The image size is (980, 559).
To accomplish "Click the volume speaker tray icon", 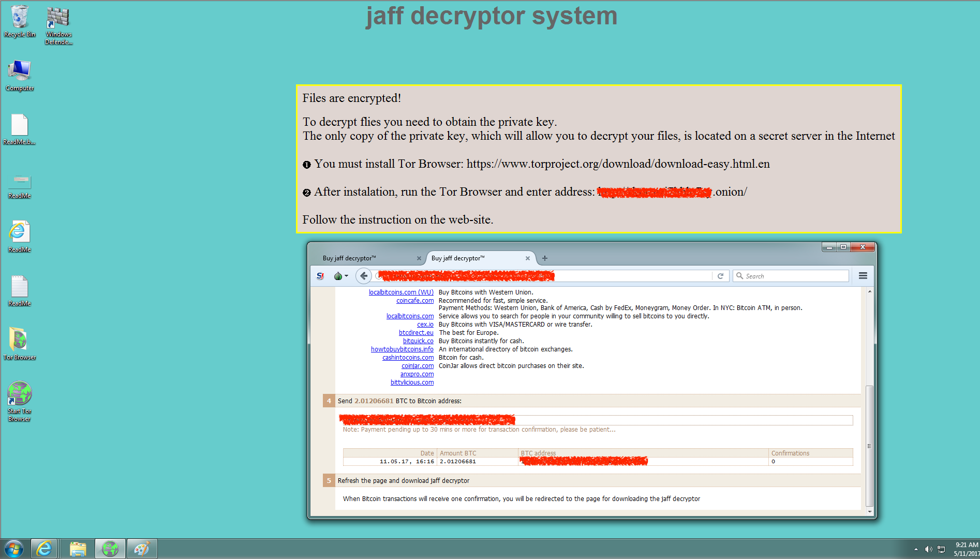I will pyautogui.click(x=928, y=549).
